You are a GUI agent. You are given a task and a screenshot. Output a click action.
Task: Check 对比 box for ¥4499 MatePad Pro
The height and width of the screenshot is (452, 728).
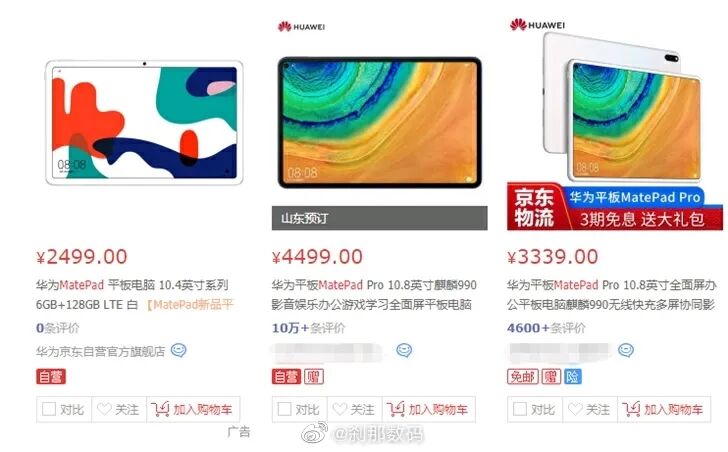click(284, 409)
